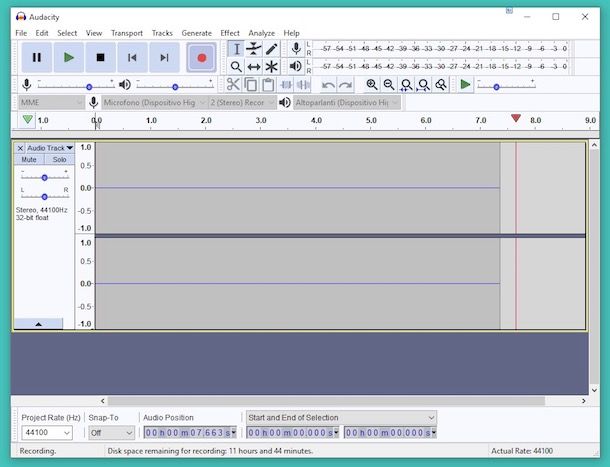The image size is (610, 467).
Task: Click the Audio Position time field
Action: pos(190,433)
